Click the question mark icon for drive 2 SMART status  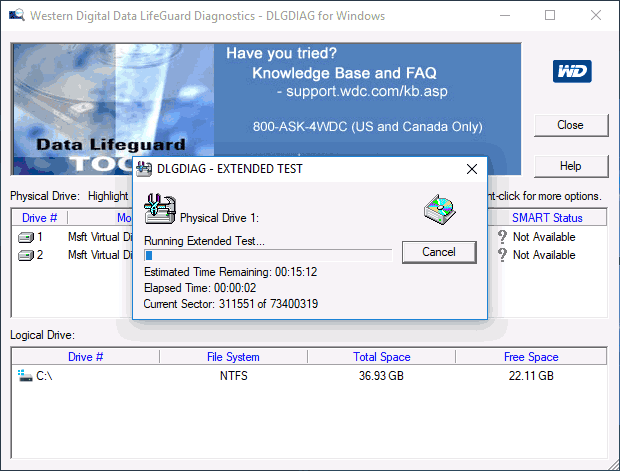[x=502, y=255]
